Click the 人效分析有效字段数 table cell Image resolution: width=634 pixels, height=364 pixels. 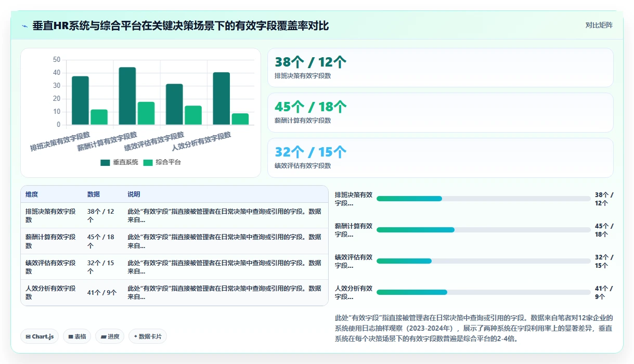(51, 293)
